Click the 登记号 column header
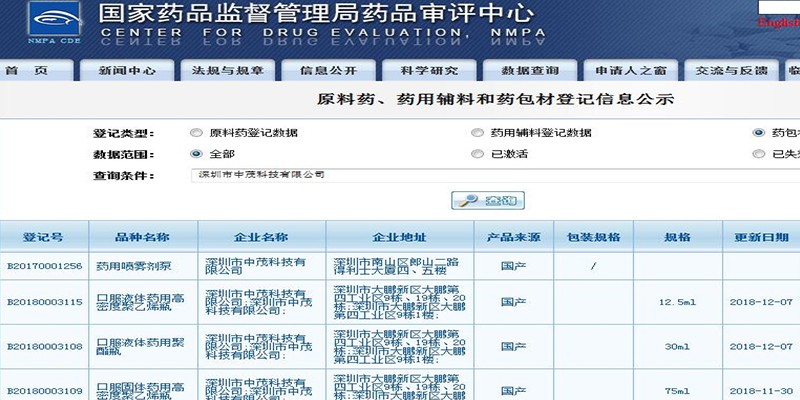Screen dimensions: 800x400 tap(43, 237)
